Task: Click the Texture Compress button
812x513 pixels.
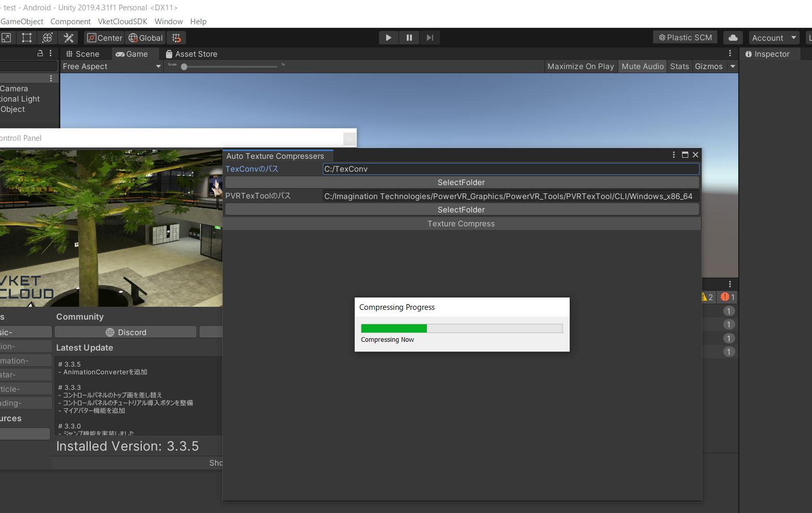Action: click(462, 224)
